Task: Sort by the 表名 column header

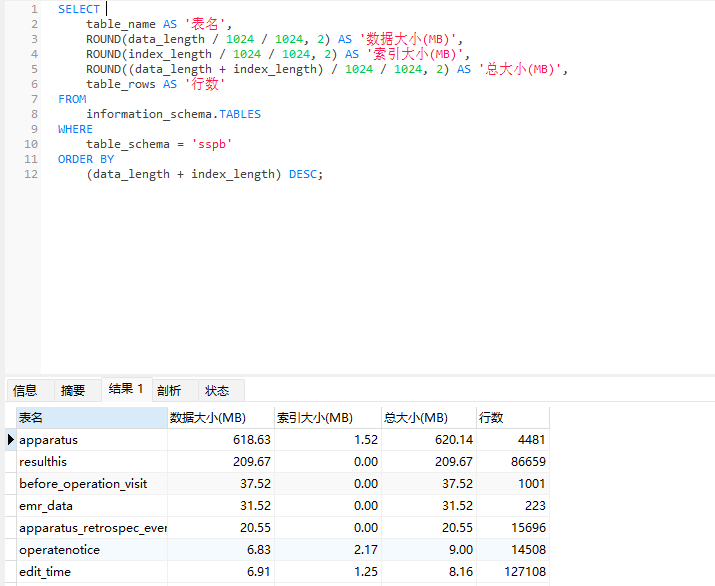Action: (x=92, y=418)
